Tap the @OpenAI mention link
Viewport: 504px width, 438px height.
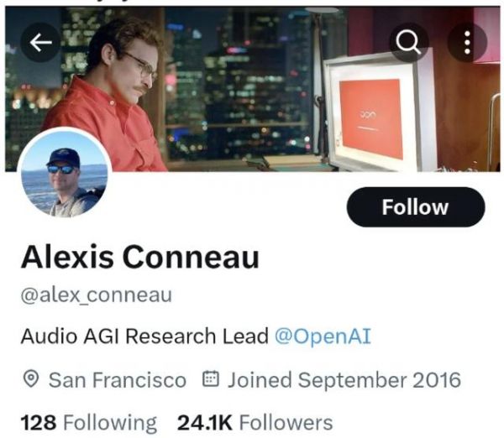tap(323, 336)
